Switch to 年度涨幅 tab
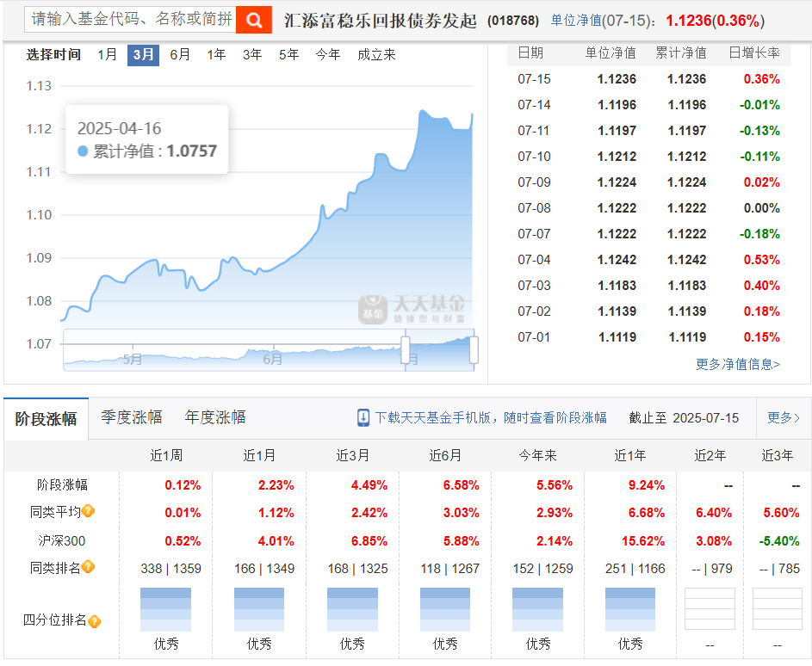The width and height of the screenshot is (812, 666). coord(215,417)
